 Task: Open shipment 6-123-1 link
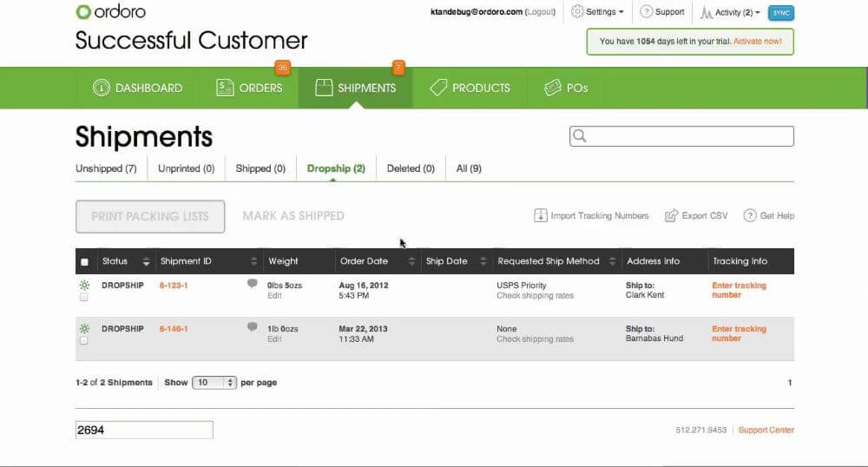[174, 286]
